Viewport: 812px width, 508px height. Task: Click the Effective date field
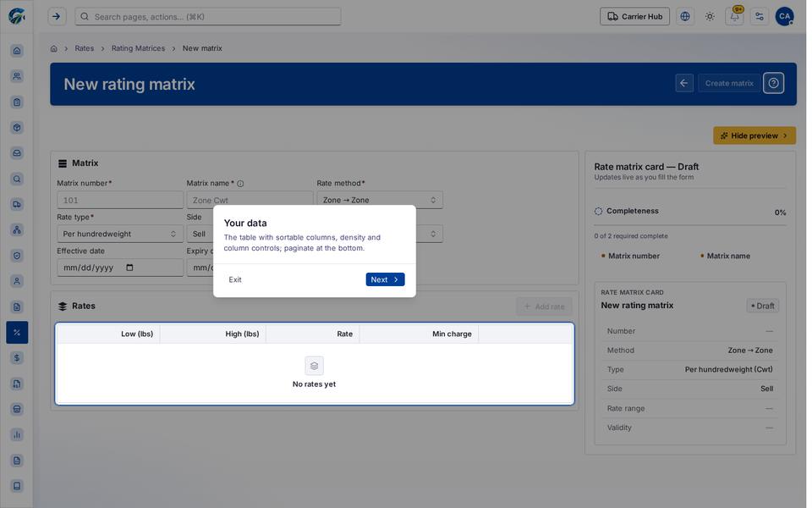[119, 268]
